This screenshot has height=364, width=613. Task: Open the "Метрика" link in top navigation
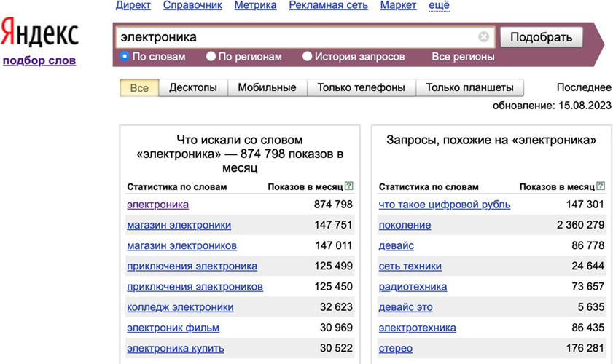click(255, 6)
